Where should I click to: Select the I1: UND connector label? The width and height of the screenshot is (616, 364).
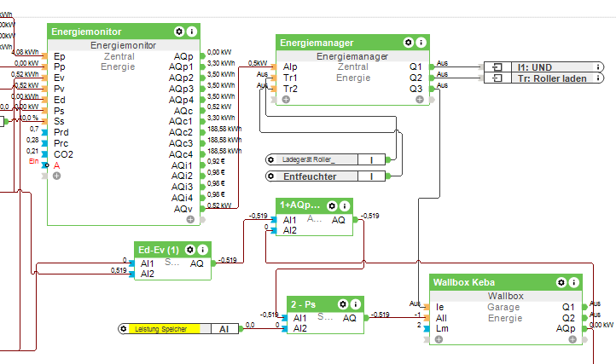click(x=535, y=67)
